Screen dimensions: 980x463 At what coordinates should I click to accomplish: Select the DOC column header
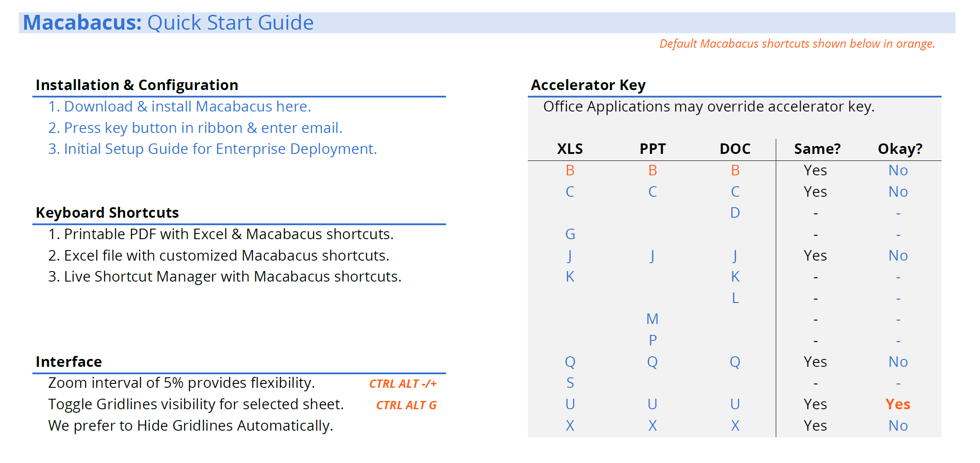point(735,149)
